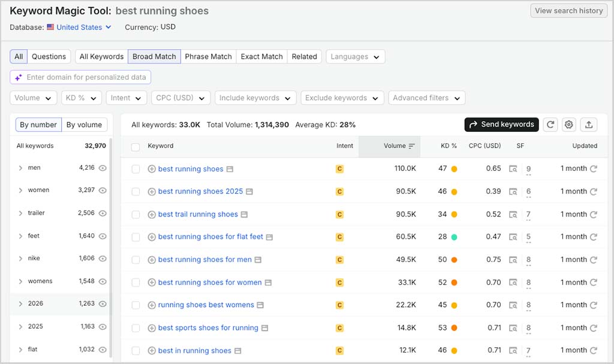
Task: Switch to Phrase Match tab
Action: coord(208,57)
